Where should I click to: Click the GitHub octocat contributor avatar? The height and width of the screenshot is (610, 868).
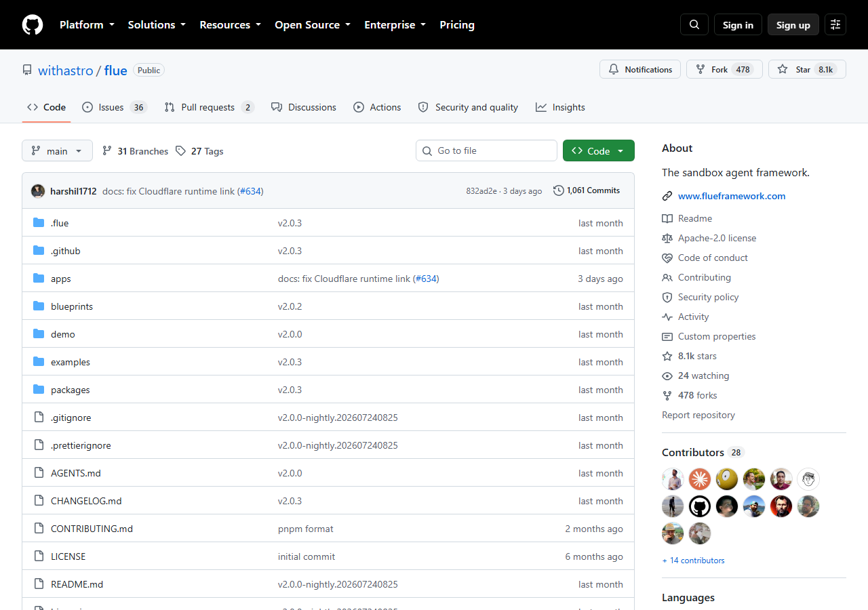coord(700,506)
